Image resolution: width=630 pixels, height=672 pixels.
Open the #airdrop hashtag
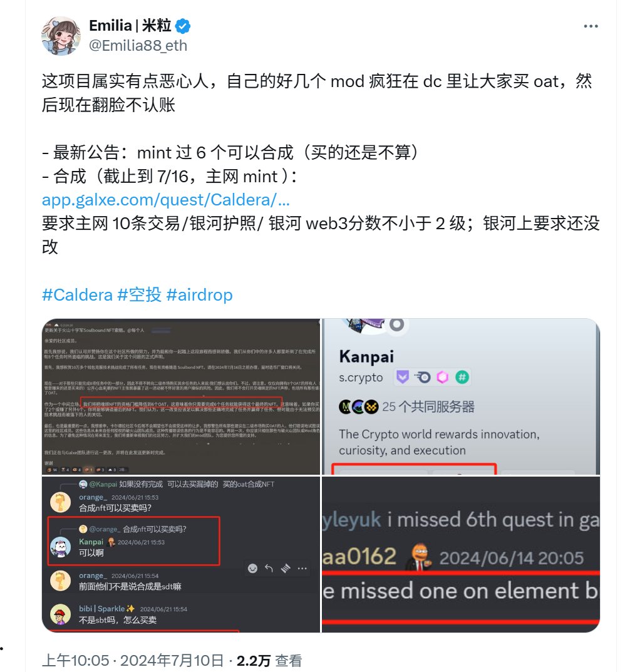[199, 295]
